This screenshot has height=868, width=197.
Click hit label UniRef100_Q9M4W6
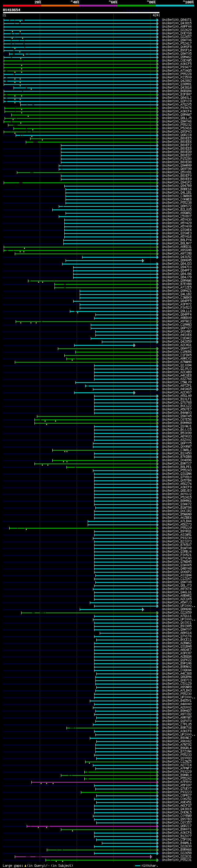[x=176, y=281]
